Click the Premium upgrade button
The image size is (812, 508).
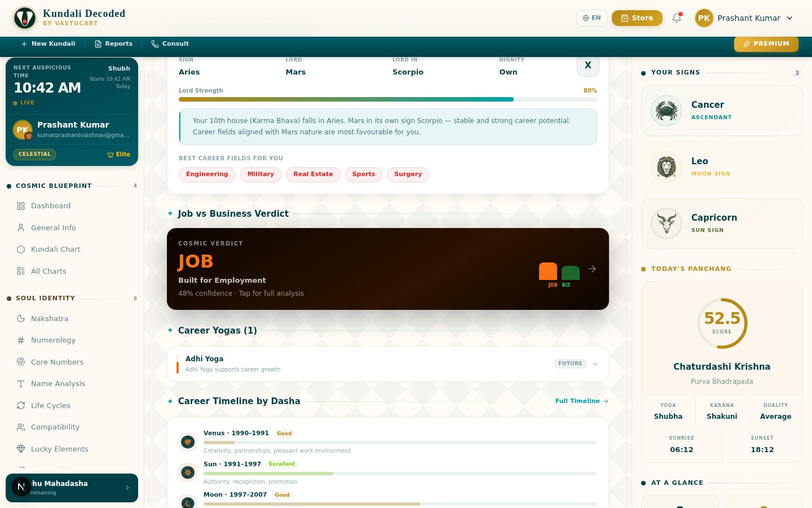click(x=766, y=44)
